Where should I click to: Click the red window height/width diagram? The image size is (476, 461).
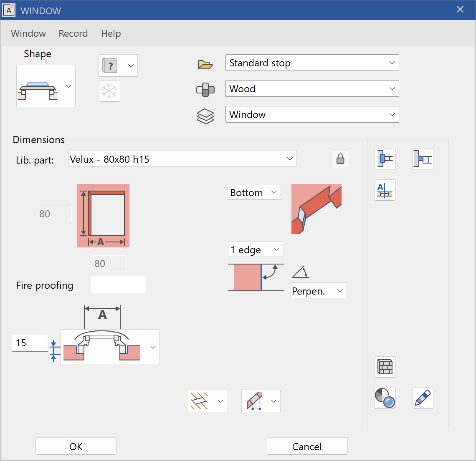click(x=103, y=216)
